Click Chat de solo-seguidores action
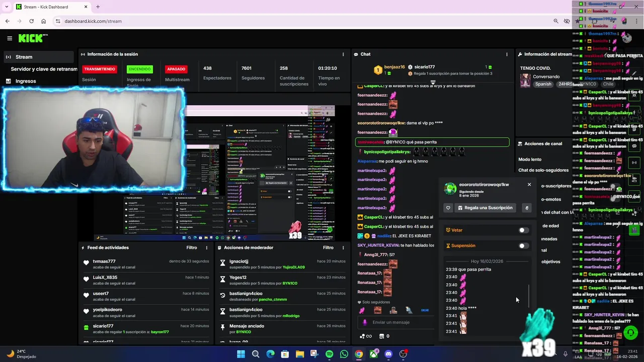This screenshot has width=644, height=362. tap(543, 170)
